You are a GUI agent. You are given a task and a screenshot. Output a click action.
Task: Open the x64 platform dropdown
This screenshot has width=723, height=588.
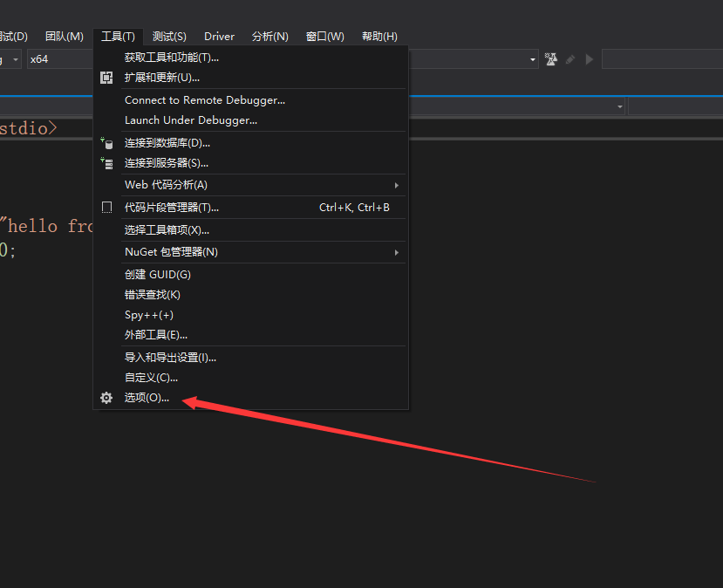(x=59, y=59)
